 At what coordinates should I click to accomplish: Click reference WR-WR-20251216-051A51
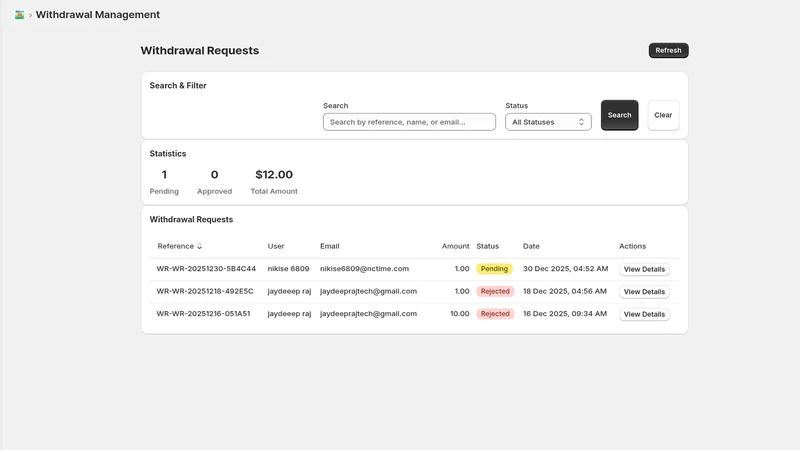pyautogui.click(x=203, y=314)
